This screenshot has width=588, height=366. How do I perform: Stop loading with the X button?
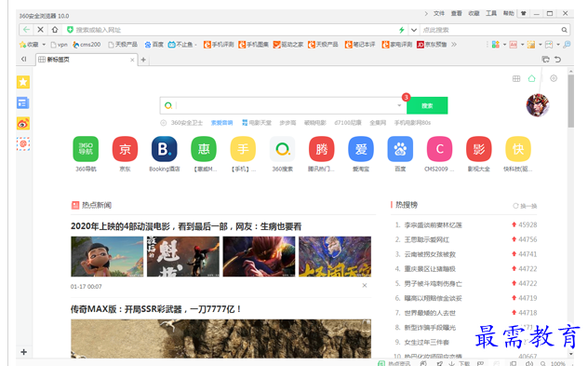41,30
